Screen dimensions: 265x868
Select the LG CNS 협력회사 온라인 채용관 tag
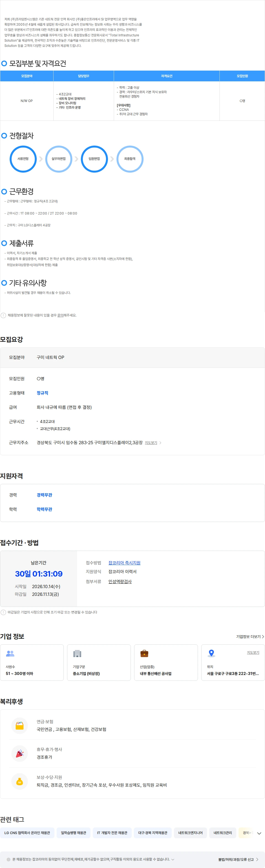click(x=27, y=833)
